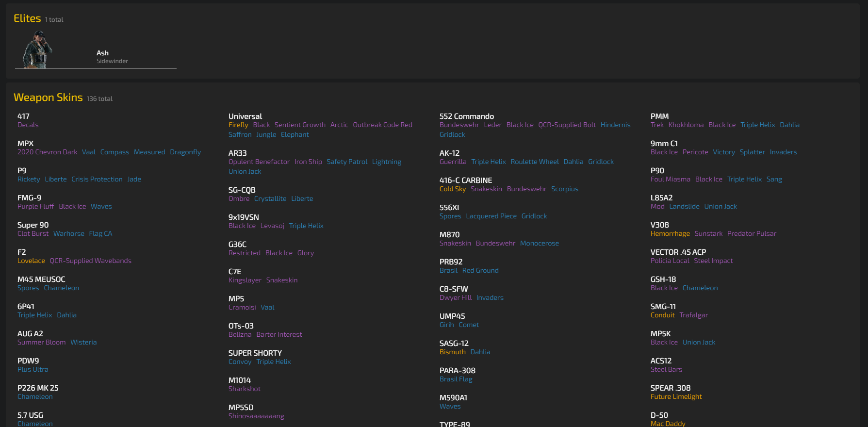The width and height of the screenshot is (868, 427).
Task: Click the Bismuth skin under SASG-12
Action: 453,352
